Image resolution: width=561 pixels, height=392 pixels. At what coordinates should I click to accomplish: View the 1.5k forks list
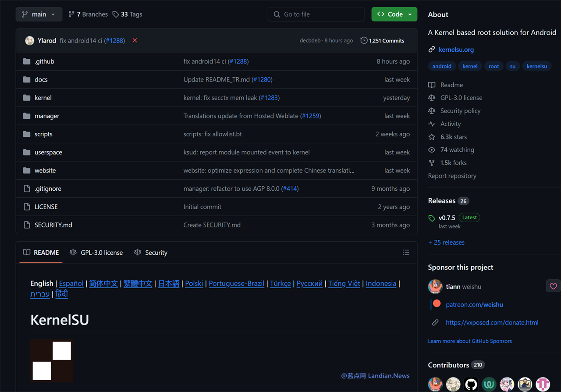click(447, 163)
